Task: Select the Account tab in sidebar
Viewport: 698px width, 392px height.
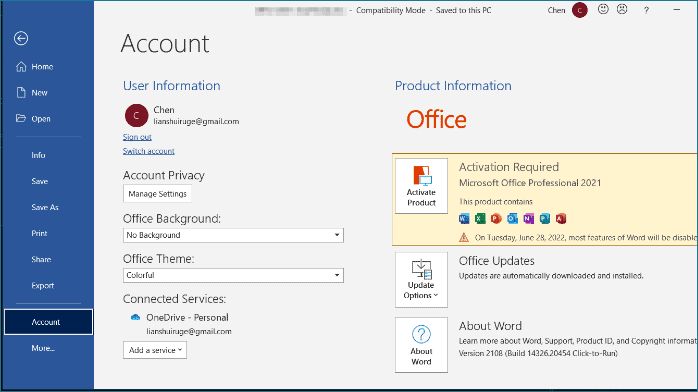Action: [49, 322]
